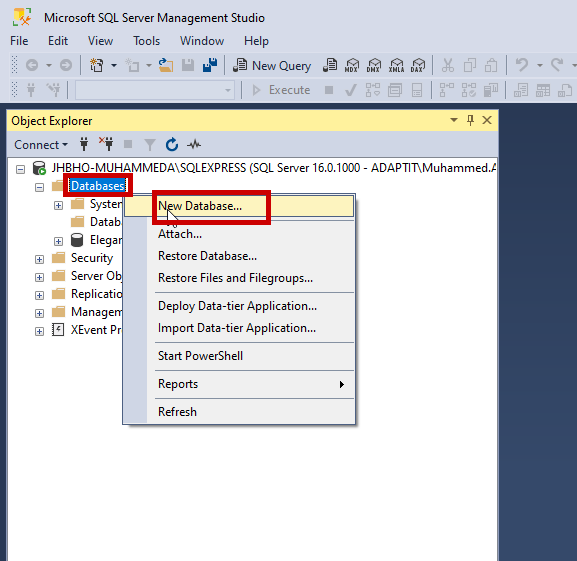Close the Object Explorer panel
The image size is (577, 561).
pos(487,120)
